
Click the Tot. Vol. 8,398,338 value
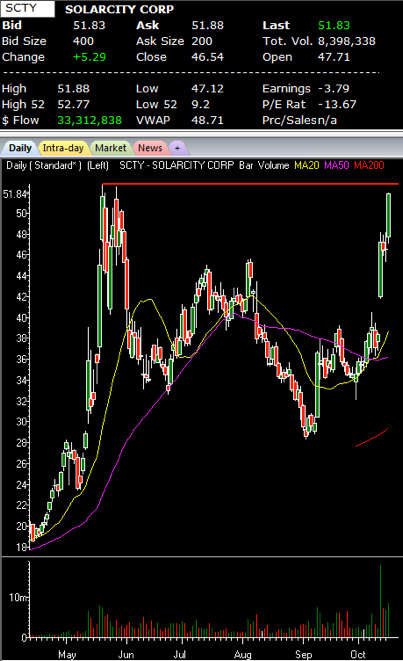tap(347, 41)
